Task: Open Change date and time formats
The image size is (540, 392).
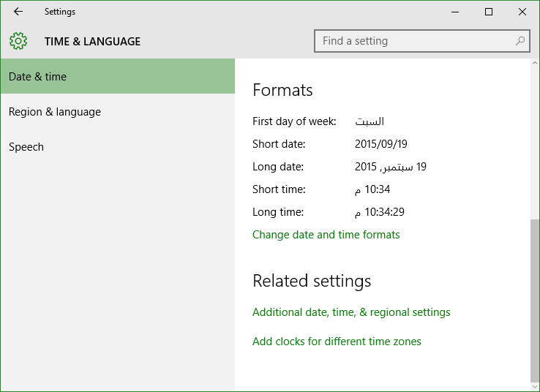Action: (326, 234)
